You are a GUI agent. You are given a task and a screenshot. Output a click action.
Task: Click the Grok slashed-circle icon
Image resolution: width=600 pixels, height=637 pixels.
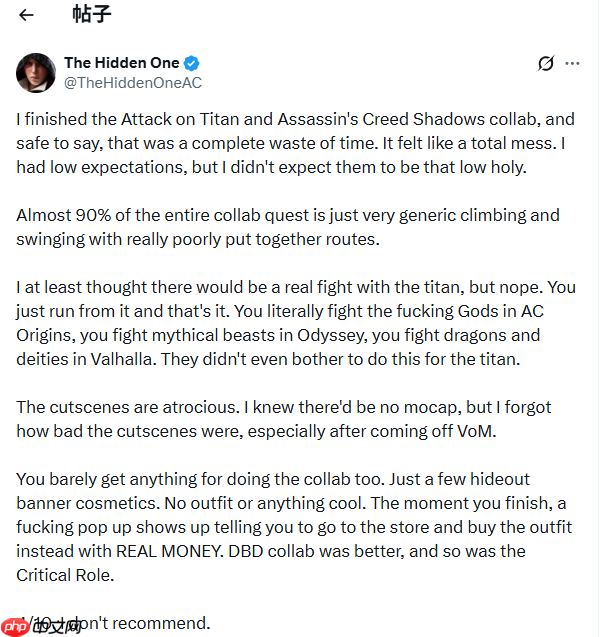coord(545,64)
